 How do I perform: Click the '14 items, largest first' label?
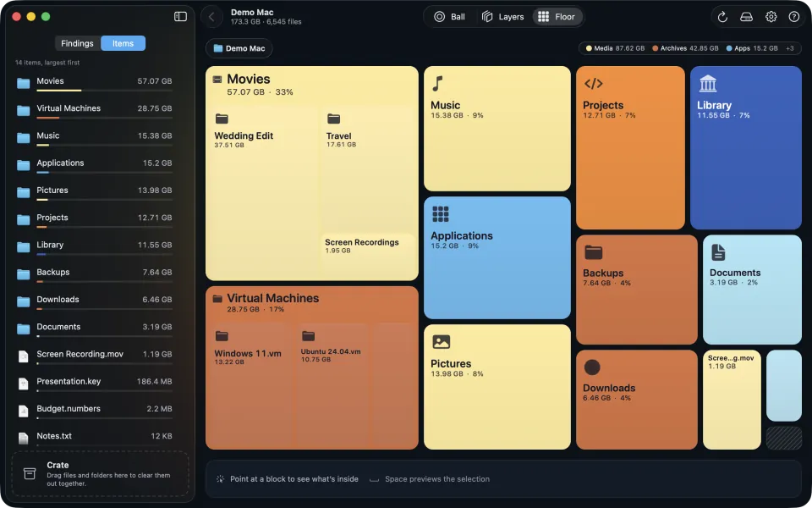[x=47, y=62]
